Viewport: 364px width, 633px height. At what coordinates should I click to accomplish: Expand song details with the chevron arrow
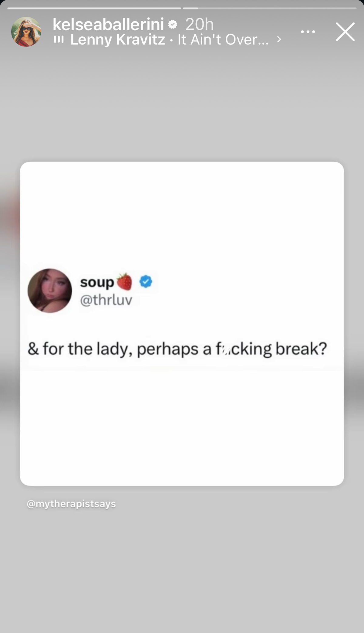[279, 39]
